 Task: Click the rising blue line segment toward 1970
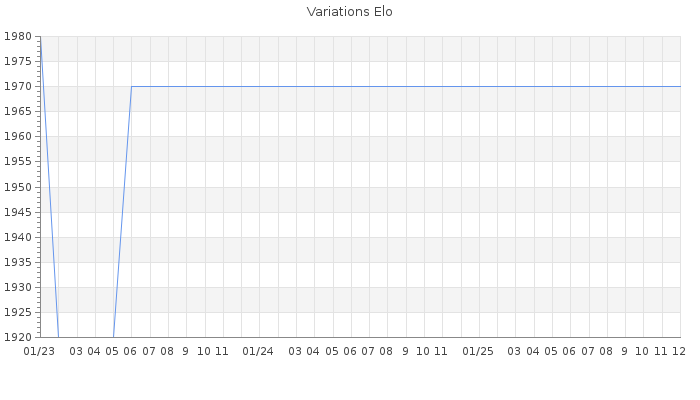122,210
